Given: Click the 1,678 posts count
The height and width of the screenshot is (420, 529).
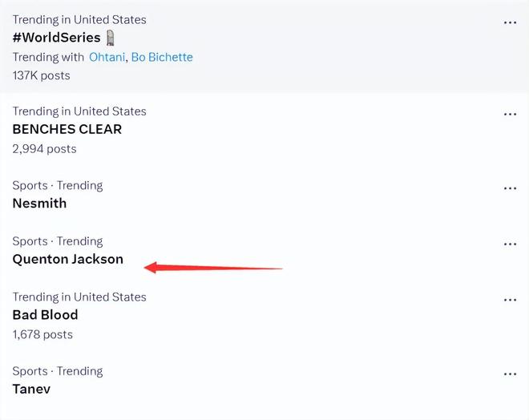Looking at the screenshot, I should [x=42, y=334].
